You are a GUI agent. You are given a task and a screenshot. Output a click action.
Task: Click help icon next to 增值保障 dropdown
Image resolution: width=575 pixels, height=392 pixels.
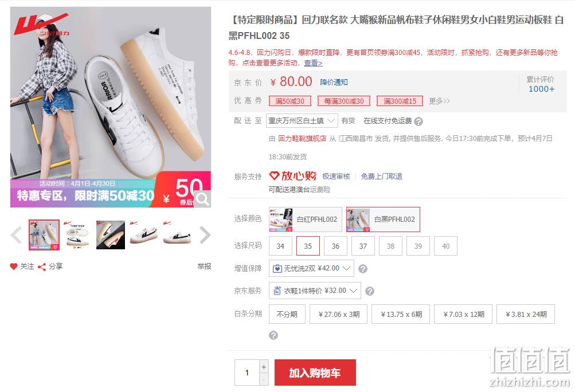pos(363,269)
